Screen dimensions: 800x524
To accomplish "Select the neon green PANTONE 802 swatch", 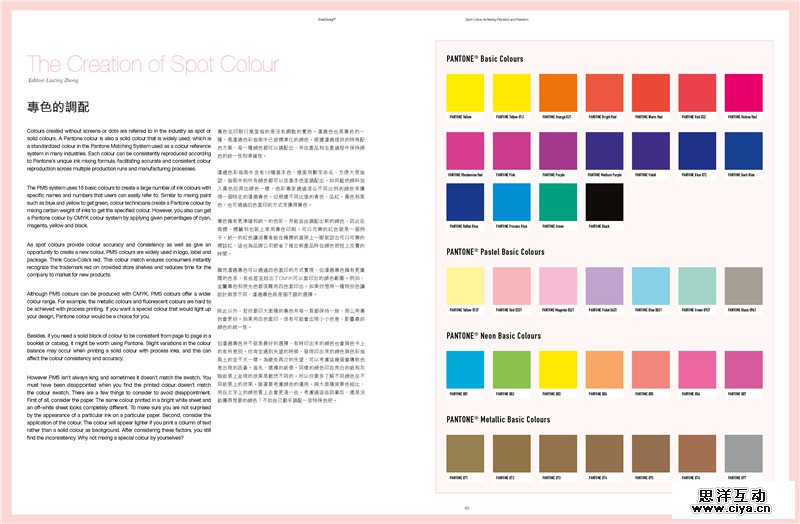I will [x=511, y=369].
